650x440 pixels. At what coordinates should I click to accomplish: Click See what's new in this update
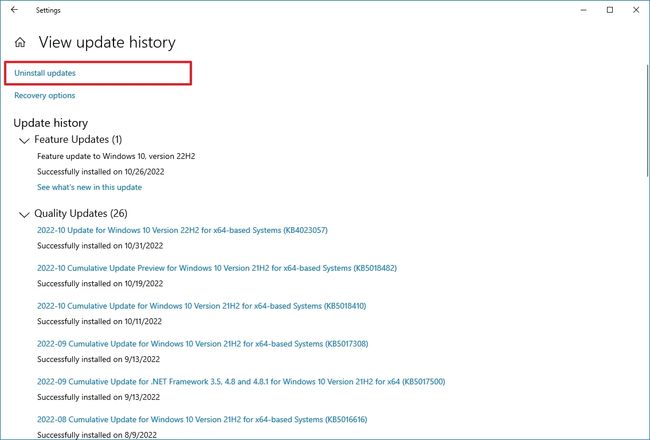click(x=89, y=187)
